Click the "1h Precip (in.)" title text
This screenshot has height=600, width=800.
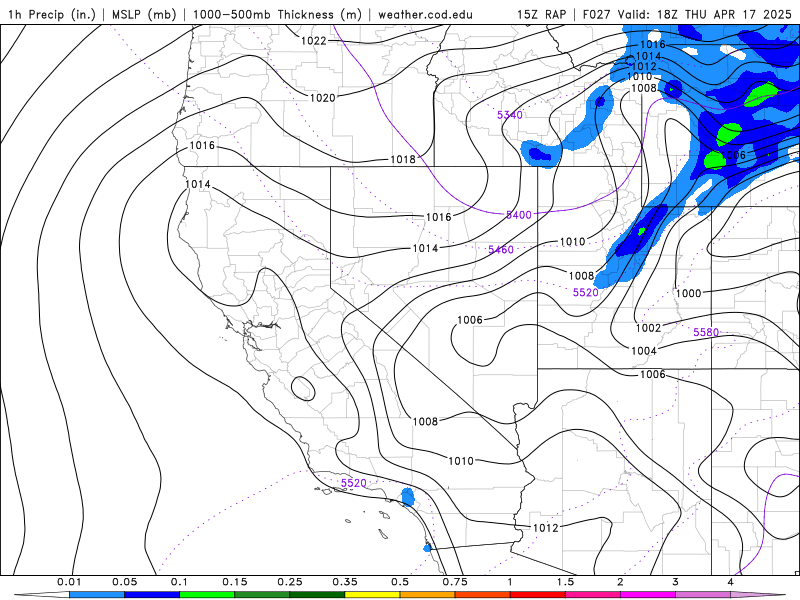(x=52, y=14)
